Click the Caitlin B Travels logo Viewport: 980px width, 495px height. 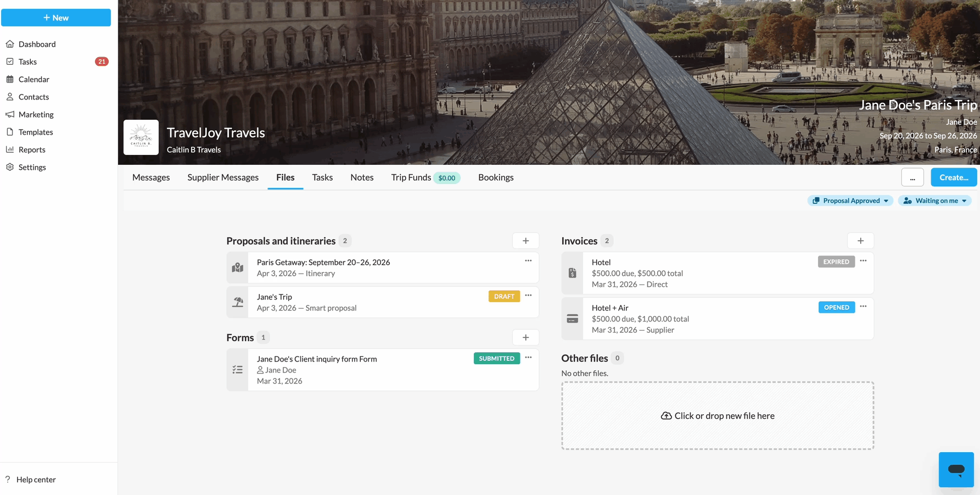point(141,137)
